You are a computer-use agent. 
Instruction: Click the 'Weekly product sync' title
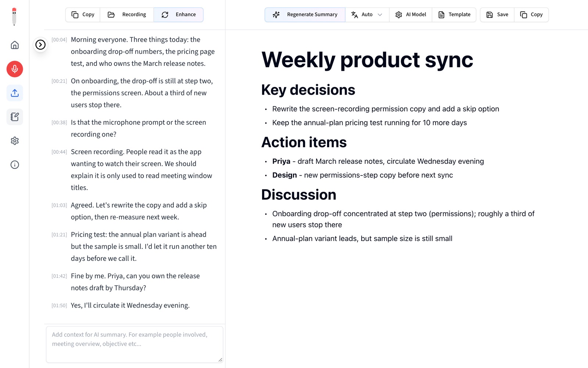(367, 60)
